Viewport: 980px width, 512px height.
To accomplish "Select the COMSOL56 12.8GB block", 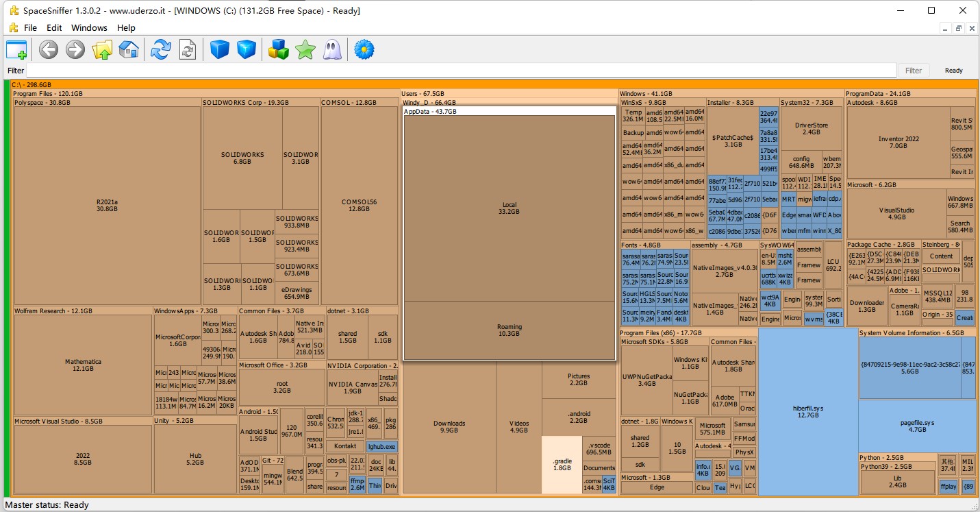I will (360, 206).
